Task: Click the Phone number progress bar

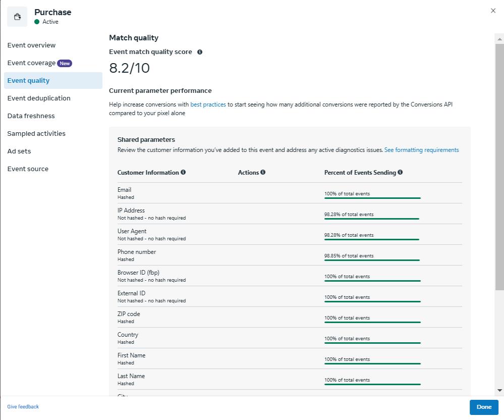Action: [x=372, y=260]
